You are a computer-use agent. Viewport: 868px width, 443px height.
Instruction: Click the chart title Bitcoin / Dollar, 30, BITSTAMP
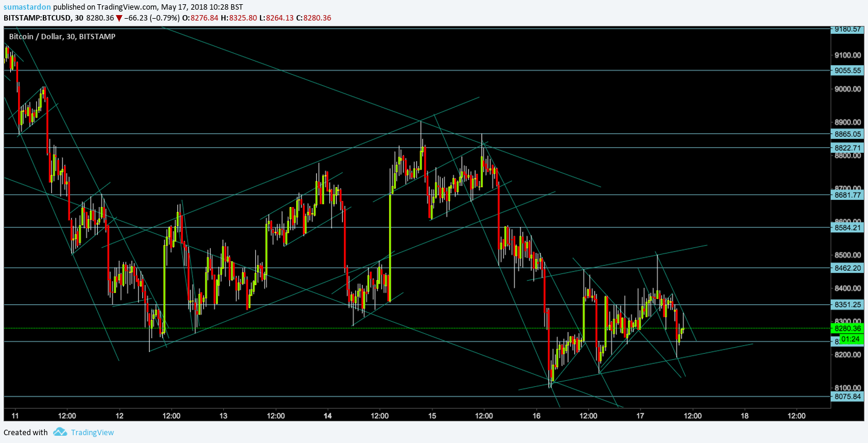62,36
